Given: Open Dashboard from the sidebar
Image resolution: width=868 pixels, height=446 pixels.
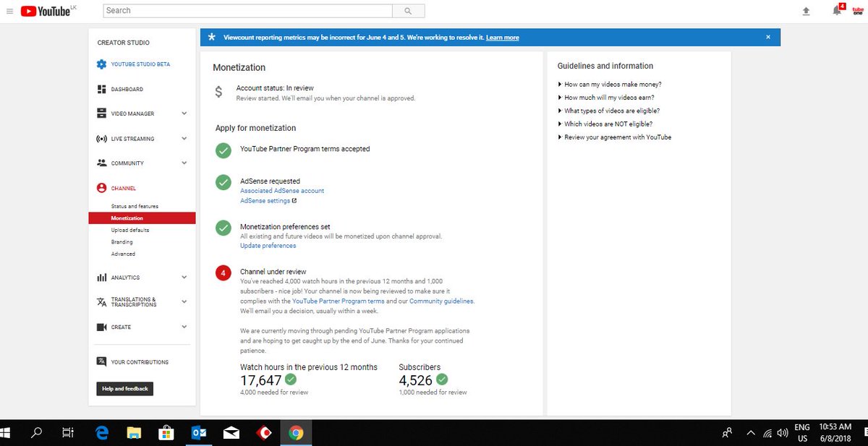Looking at the screenshot, I should 127,89.
